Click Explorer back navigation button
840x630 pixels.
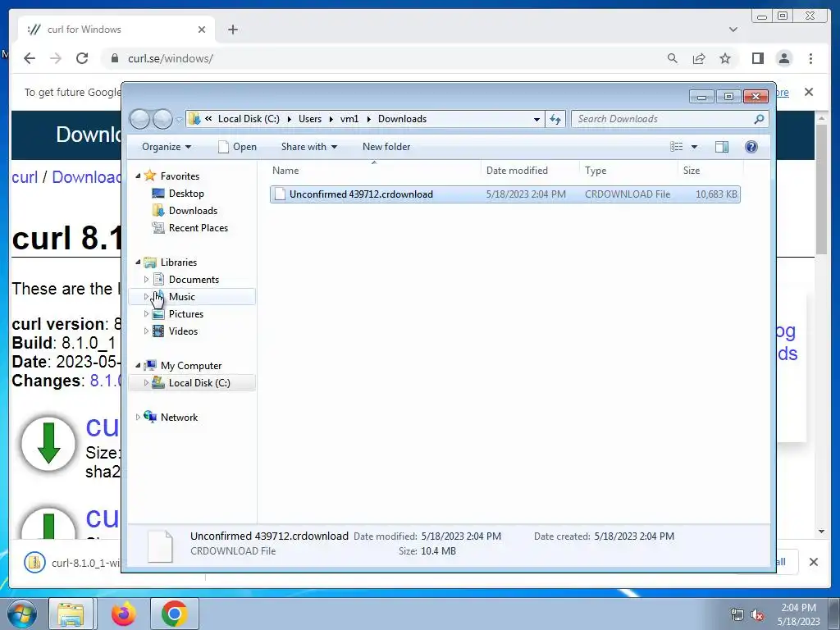[139, 119]
